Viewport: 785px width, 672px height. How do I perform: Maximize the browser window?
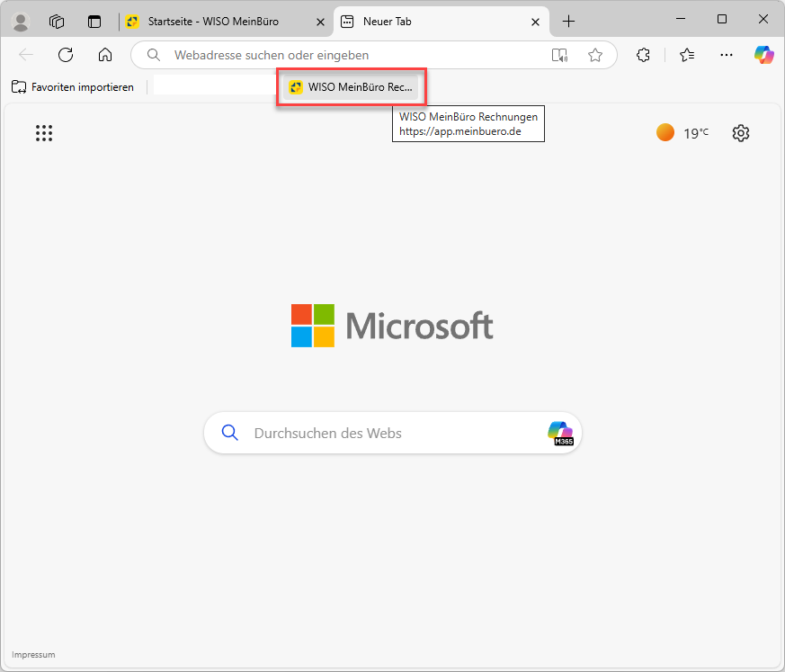[x=722, y=19]
